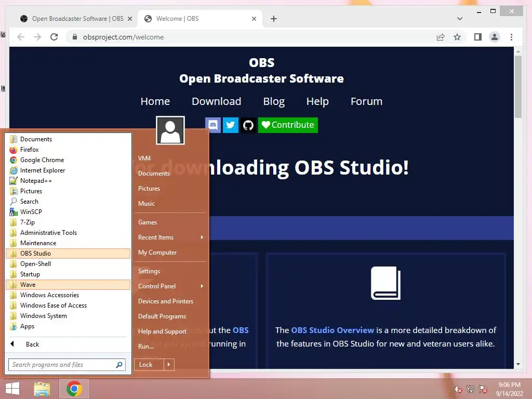Click Run... in the Start menu
The height and width of the screenshot is (399, 532).
click(x=170, y=347)
